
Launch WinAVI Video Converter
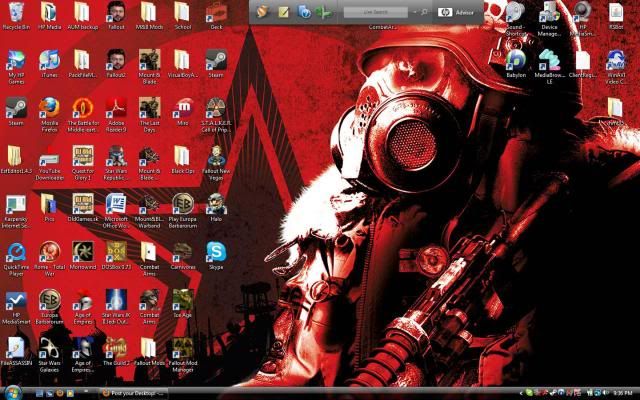[616, 67]
